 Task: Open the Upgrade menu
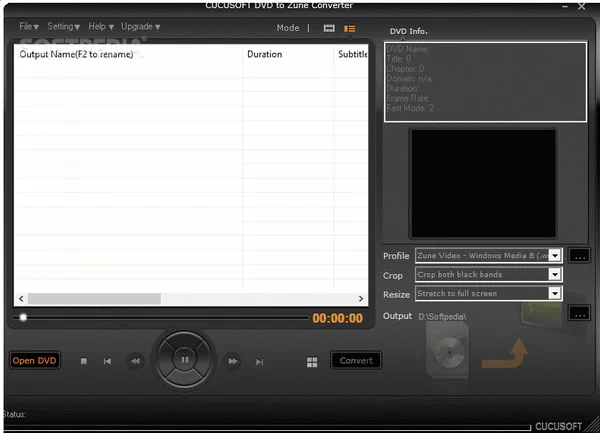pyautogui.click(x=140, y=26)
